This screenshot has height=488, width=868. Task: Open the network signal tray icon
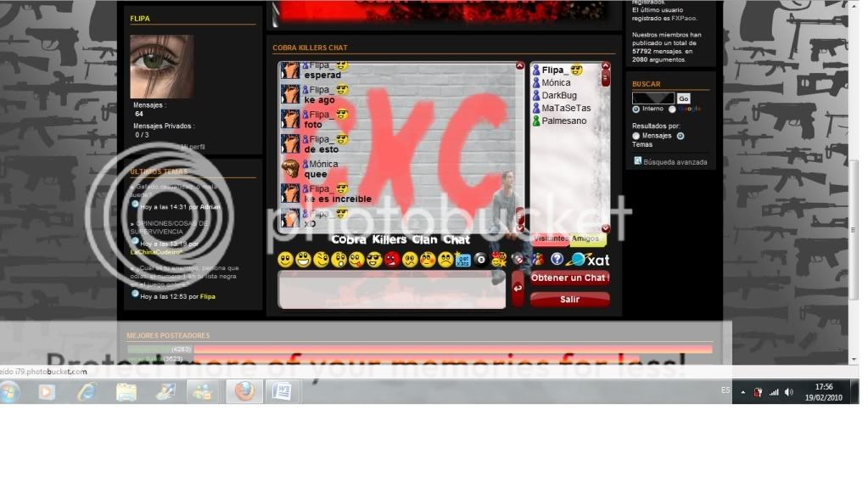(774, 392)
